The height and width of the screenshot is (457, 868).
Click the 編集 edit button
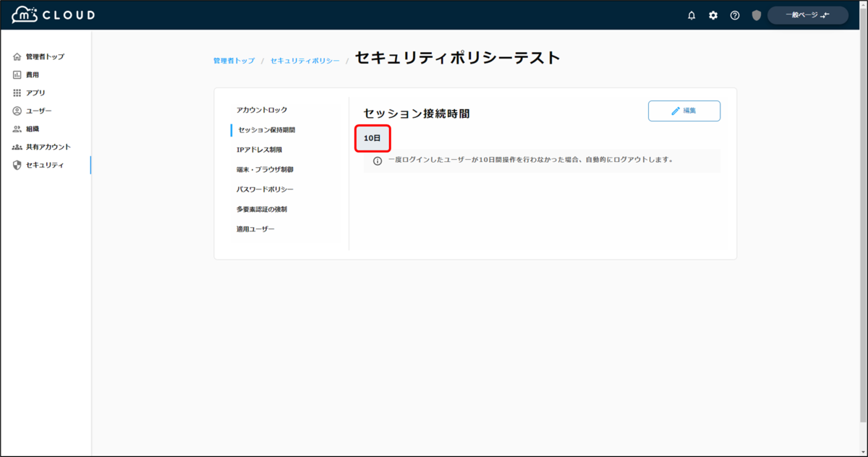[x=684, y=111]
